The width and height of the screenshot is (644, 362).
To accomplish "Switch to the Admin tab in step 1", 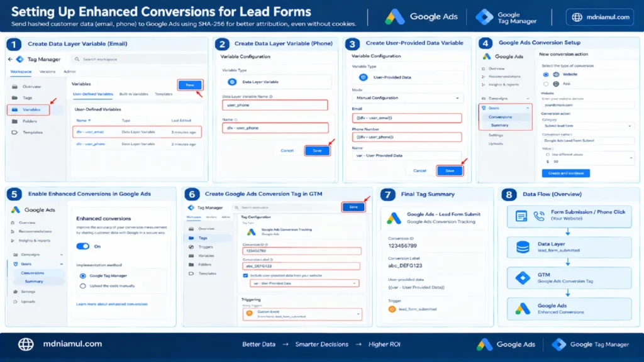I will pos(69,72).
